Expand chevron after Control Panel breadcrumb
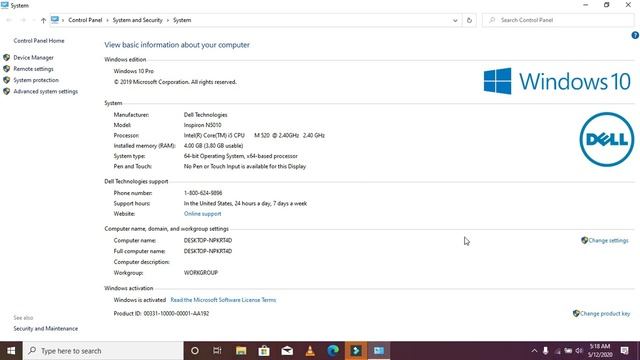This screenshot has height=360, width=640. coord(108,20)
